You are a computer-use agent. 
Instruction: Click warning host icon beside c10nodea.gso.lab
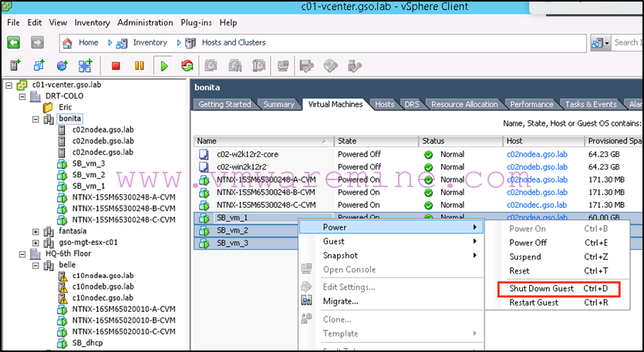[x=62, y=276]
